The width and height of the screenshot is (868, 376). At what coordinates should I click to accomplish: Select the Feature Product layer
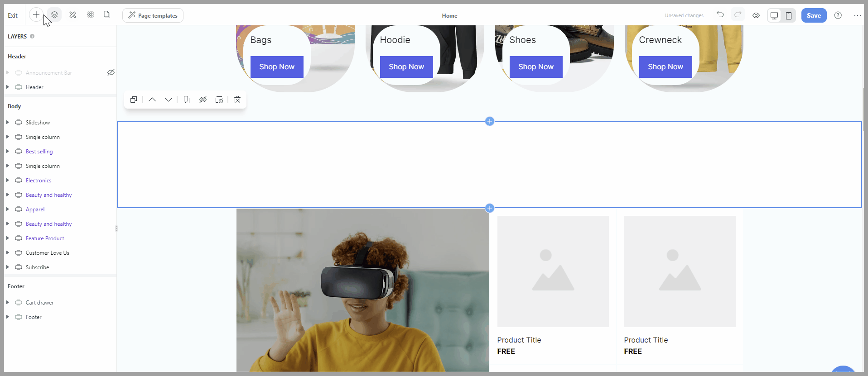(60, 238)
